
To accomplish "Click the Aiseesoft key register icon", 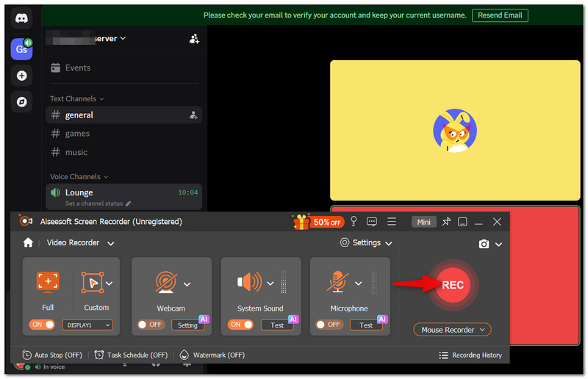I will 354,221.
